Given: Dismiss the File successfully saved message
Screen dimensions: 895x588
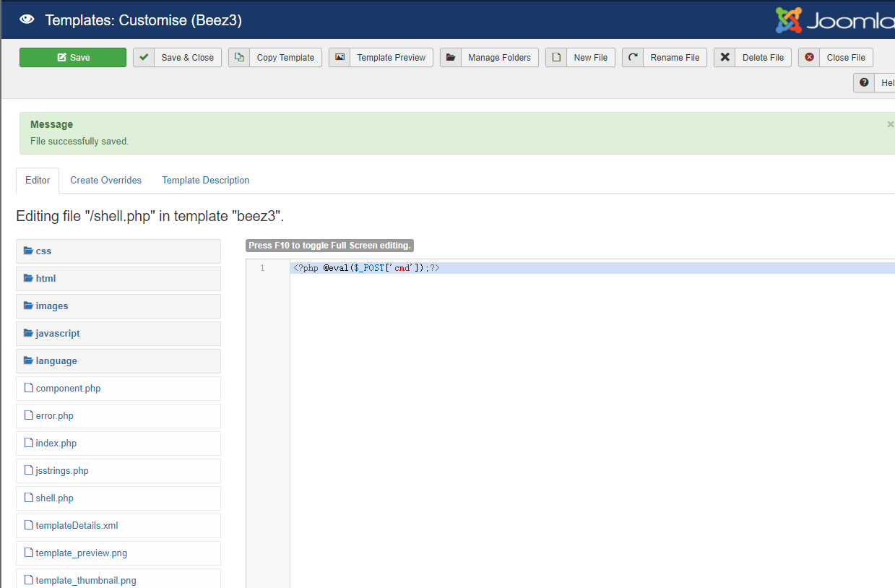Looking at the screenshot, I should pos(890,124).
